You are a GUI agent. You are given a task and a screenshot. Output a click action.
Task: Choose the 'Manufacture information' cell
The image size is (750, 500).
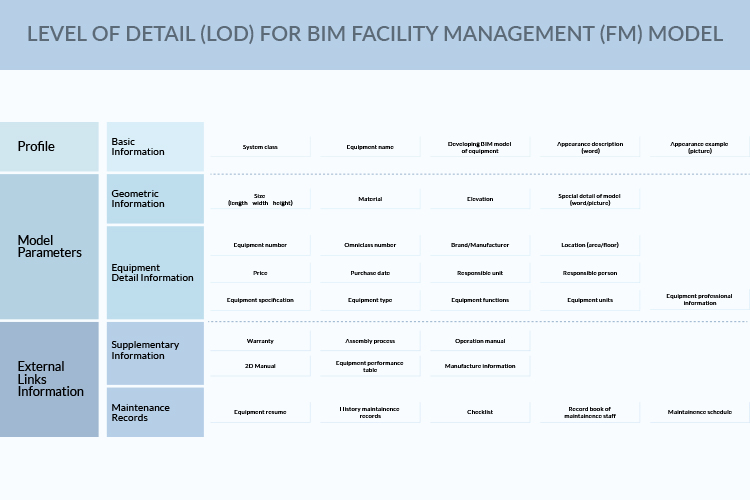(480, 366)
